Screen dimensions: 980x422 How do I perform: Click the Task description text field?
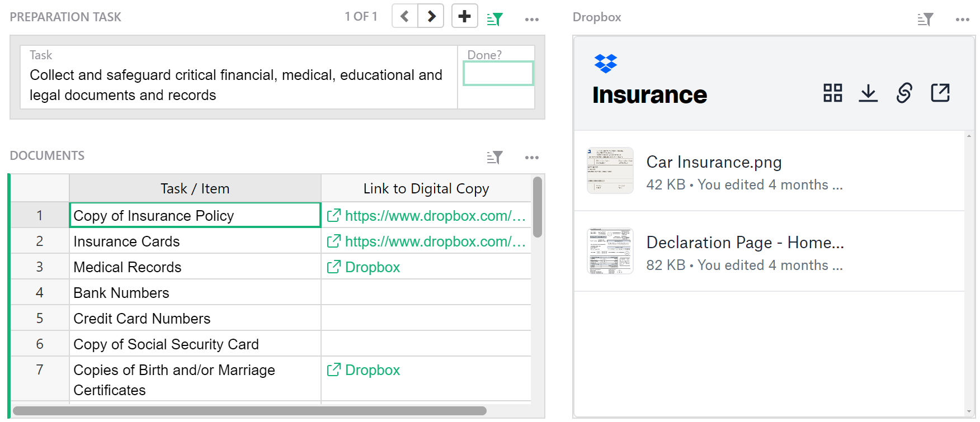(x=238, y=85)
